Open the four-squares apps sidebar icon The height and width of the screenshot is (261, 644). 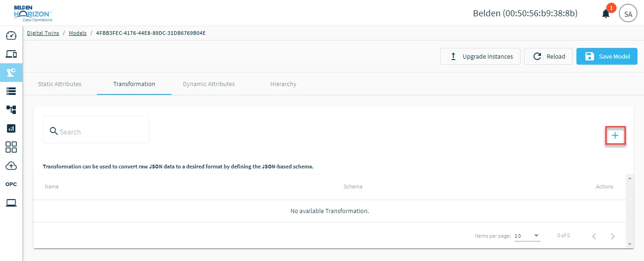click(11, 147)
